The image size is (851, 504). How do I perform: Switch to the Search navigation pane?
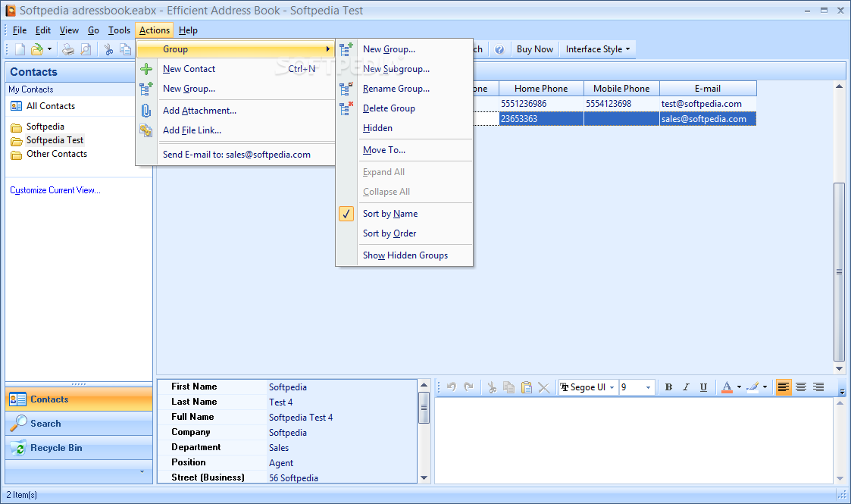tap(79, 424)
